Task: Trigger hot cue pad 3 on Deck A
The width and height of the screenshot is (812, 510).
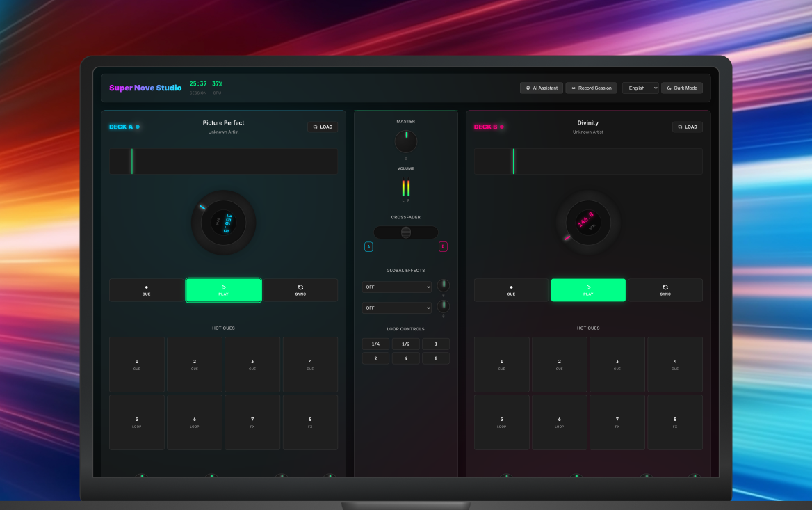Action: 252,365
